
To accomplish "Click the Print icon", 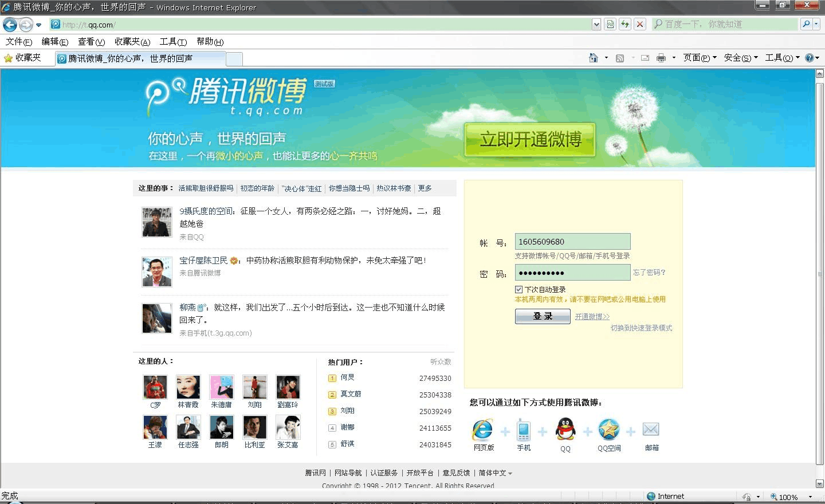I will click(x=661, y=58).
